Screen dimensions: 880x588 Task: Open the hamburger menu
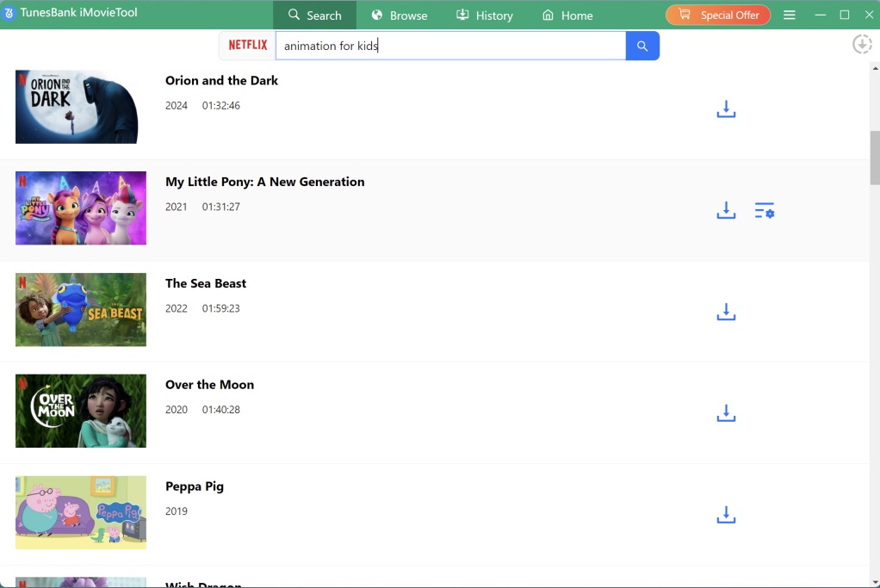(x=790, y=14)
